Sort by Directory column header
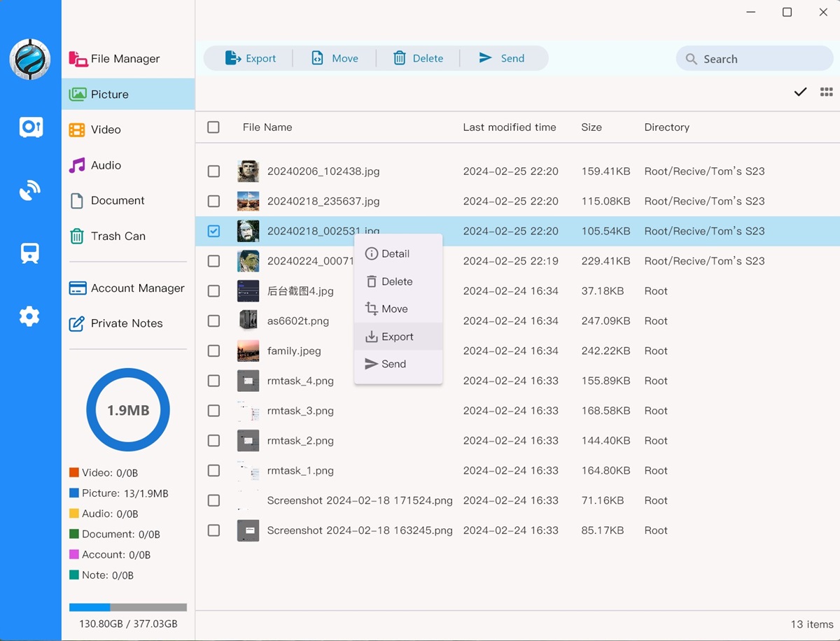 [667, 127]
